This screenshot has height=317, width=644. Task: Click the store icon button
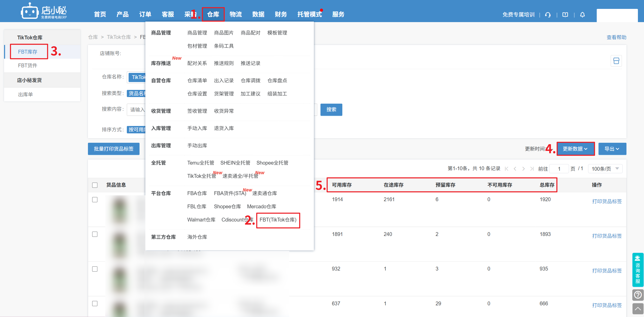click(616, 61)
